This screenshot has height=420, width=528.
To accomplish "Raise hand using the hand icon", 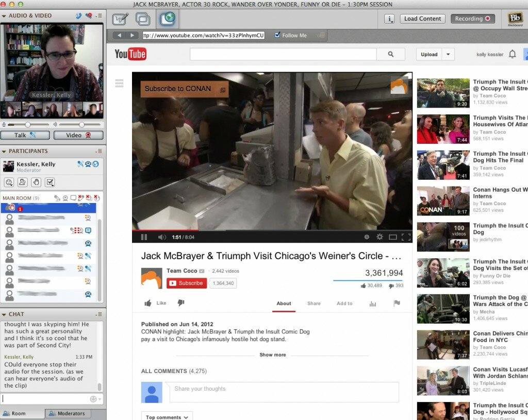I will pos(36,182).
